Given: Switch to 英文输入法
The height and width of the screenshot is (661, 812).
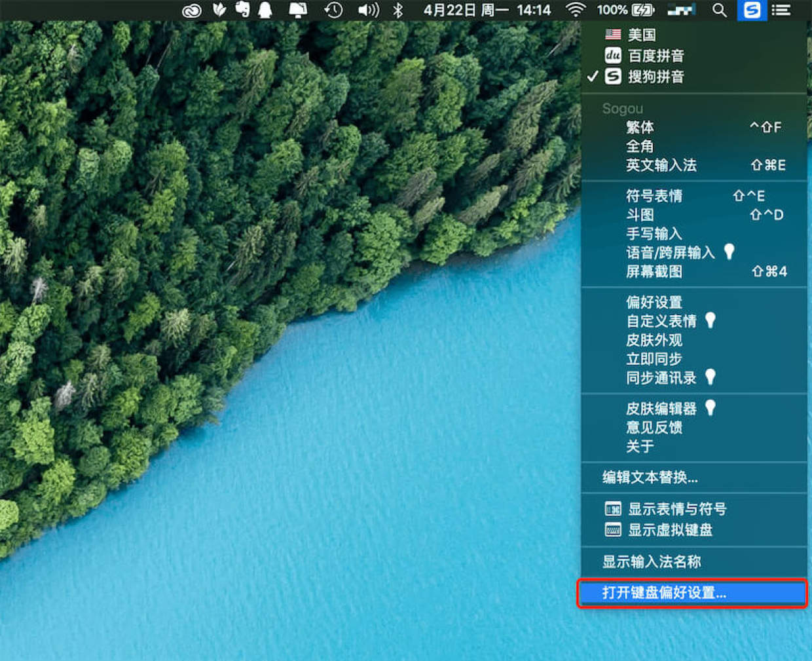Looking at the screenshot, I should (x=694, y=165).
